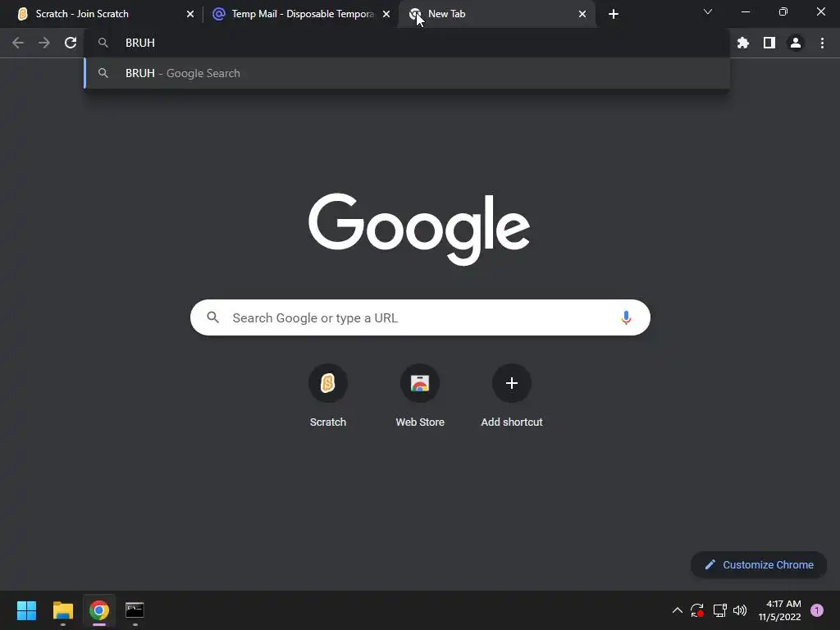Open a new tab with plus button
The image size is (840, 630).
pos(614,14)
